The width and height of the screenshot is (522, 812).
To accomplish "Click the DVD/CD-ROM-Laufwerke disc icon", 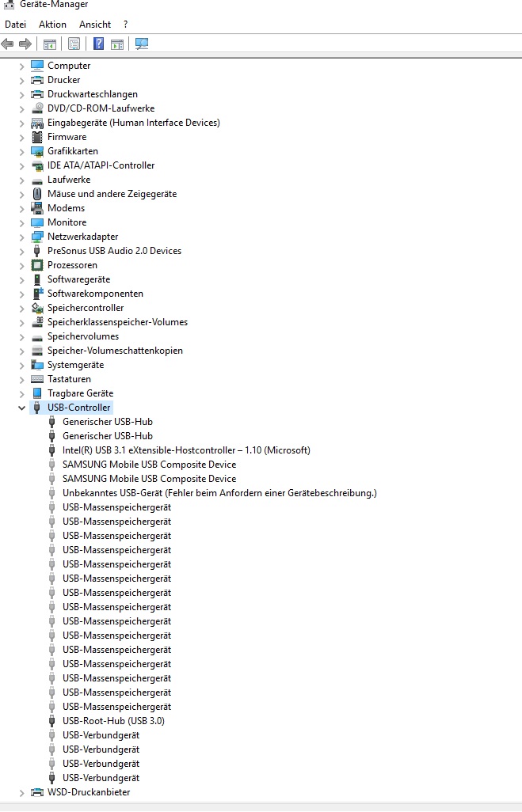I will 37,108.
